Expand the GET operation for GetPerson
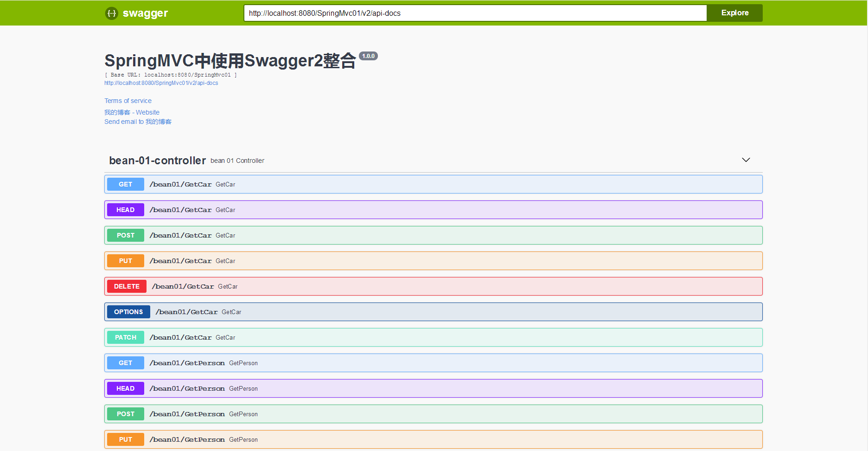868x451 pixels. 434,363
